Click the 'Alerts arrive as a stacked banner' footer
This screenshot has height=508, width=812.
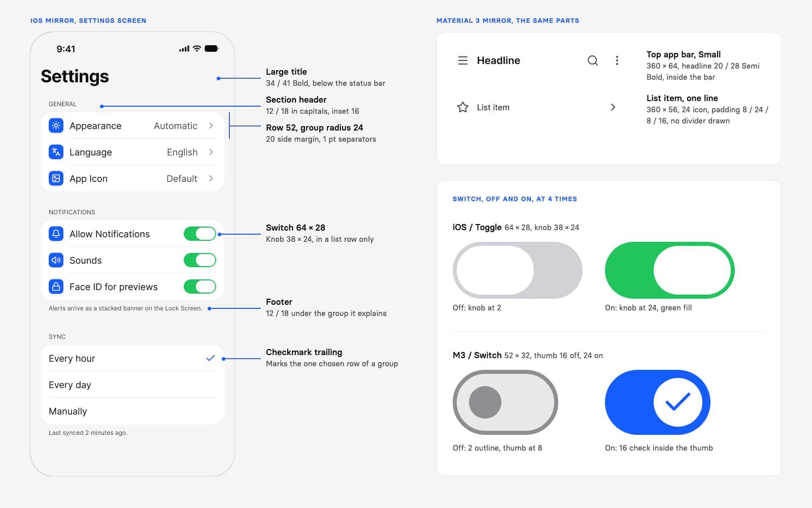[125, 308]
